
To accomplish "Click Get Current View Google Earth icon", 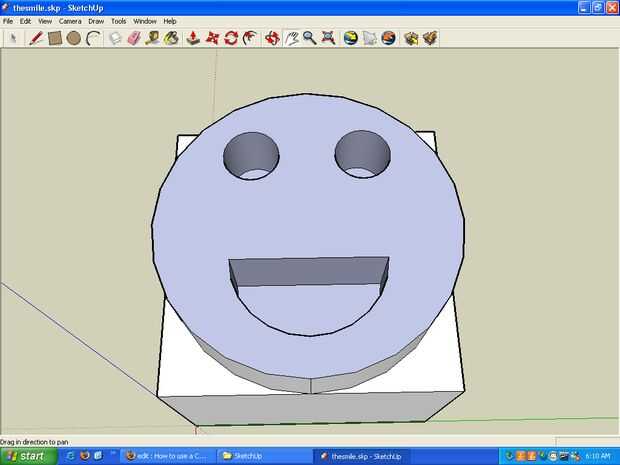I will (351, 38).
